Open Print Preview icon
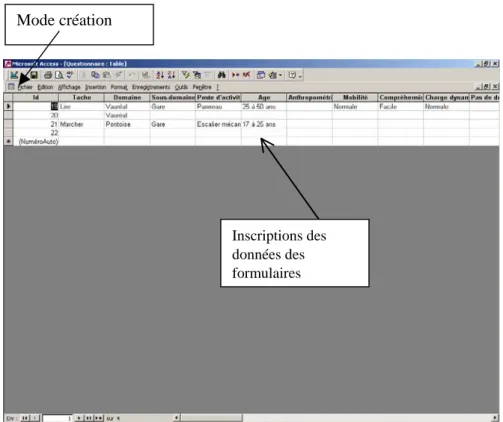Viewport: 503px width, 422px height. 59,75
